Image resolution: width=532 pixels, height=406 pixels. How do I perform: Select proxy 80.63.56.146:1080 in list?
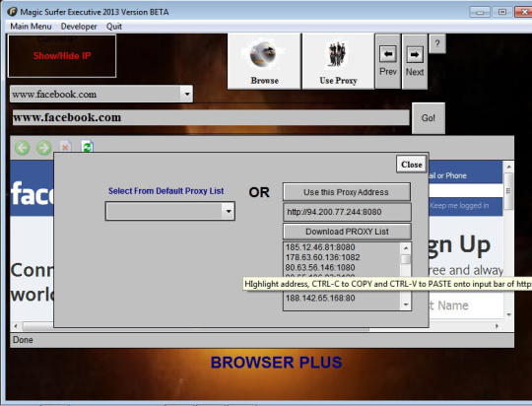click(x=320, y=267)
